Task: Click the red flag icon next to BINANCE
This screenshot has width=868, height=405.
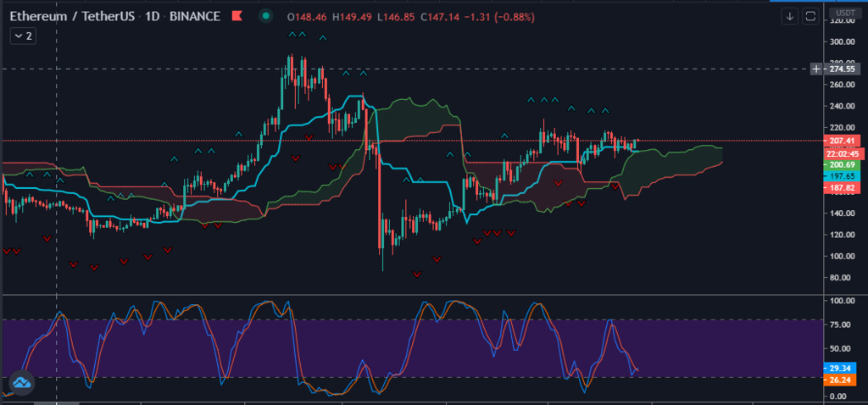Action: click(x=237, y=17)
